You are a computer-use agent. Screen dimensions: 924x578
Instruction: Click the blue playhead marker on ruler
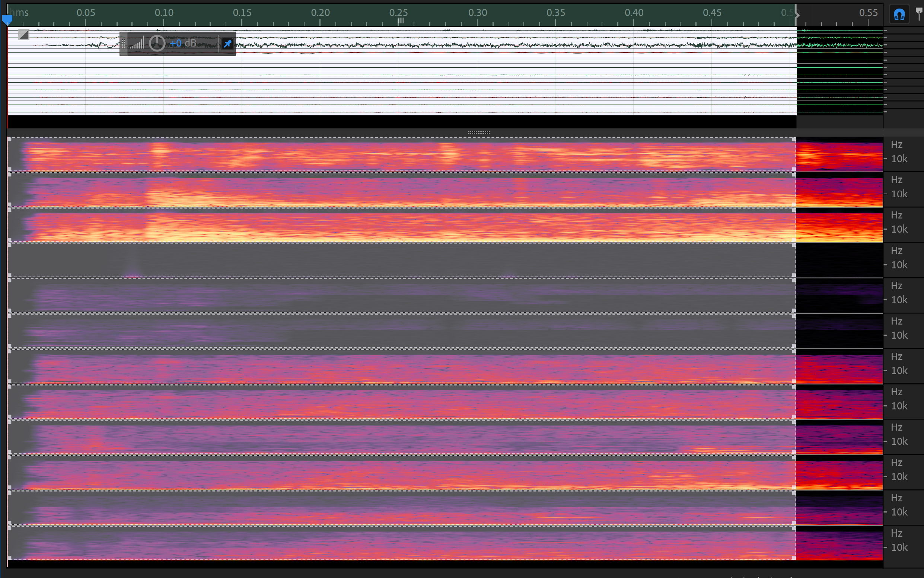click(7, 19)
